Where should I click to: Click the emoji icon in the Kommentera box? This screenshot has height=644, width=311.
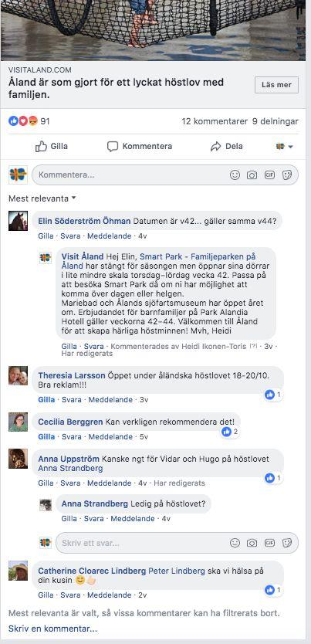(x=235, y=175)
